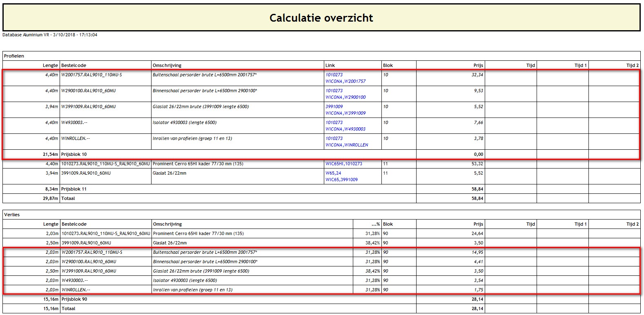Click Bestelcode header in Verlies table
The image size is (644, 315).
tap(74, 224)
